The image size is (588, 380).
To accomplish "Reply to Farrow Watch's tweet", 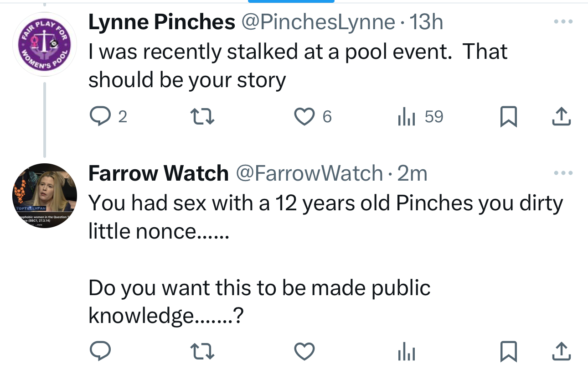I will (100, 352).
